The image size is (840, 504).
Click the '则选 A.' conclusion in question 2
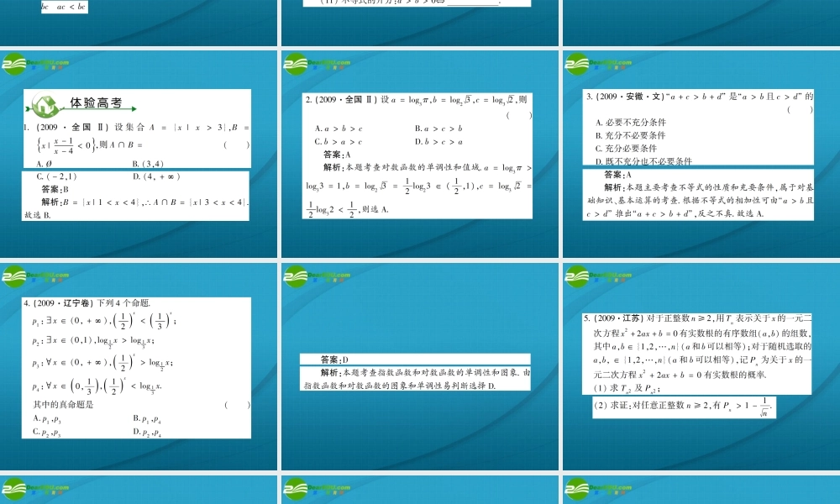[x=375, y=209]
